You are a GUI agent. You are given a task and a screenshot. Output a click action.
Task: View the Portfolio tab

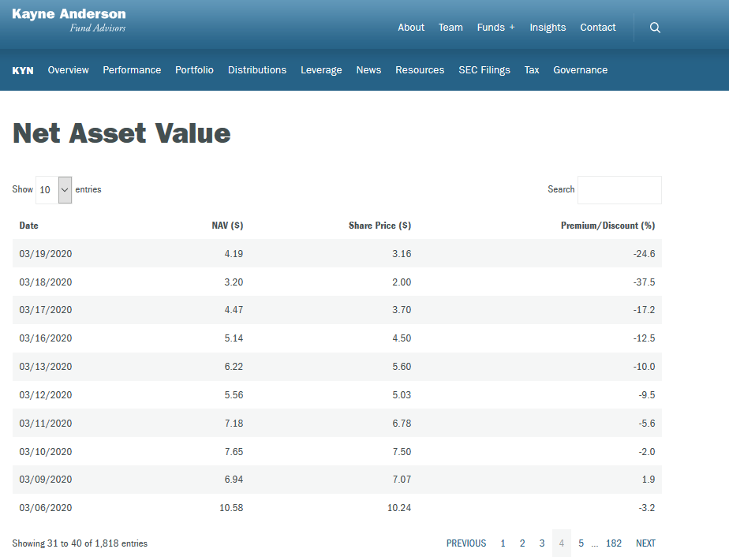[194, 70]
